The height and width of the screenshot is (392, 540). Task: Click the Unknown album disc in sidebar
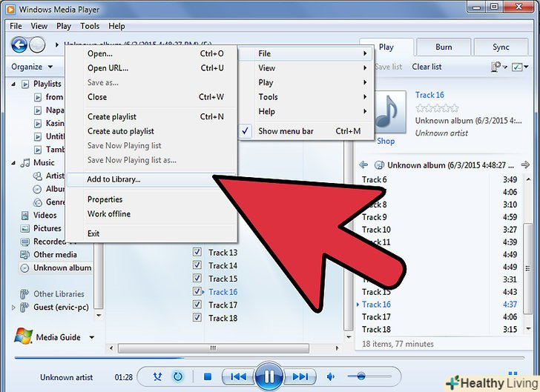pos(24,268)
